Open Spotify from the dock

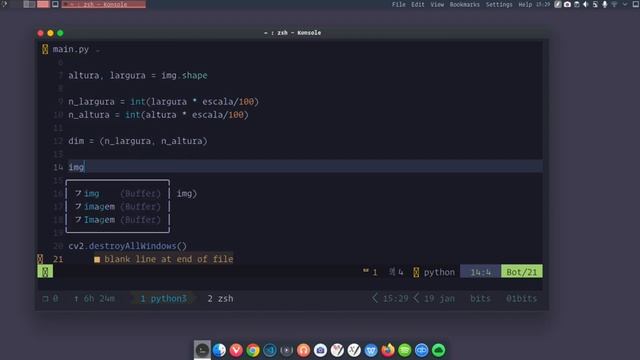click(x=404, y=350)
